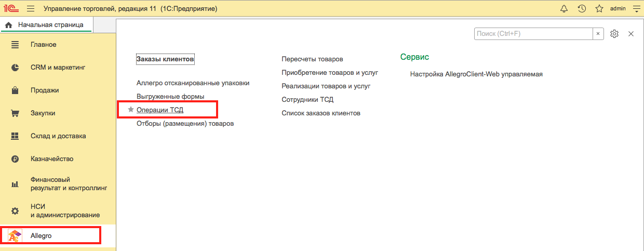Click the admin user name
This screenshot has height=251, width=644.
(x=618, y=8)
